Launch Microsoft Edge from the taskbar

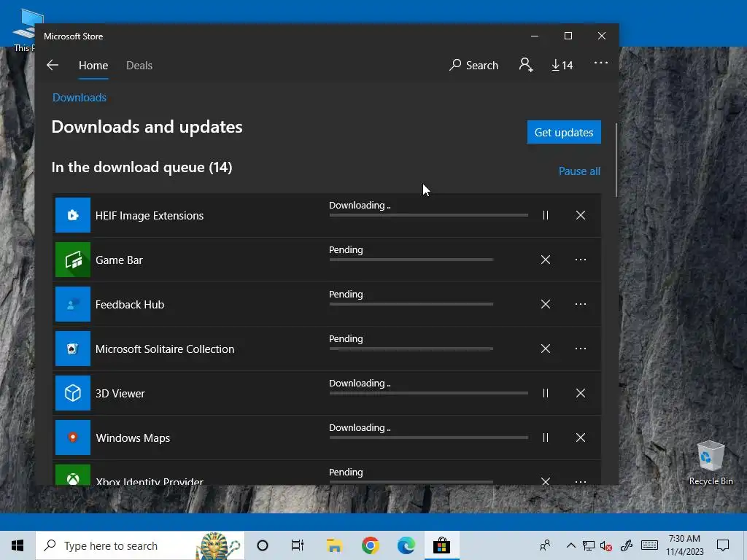406,545
